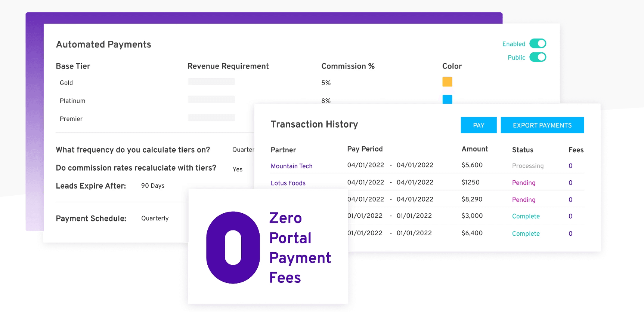Click the fee value in Mountain Tech row
Screen dimensions: 644x318
(570, 166)
